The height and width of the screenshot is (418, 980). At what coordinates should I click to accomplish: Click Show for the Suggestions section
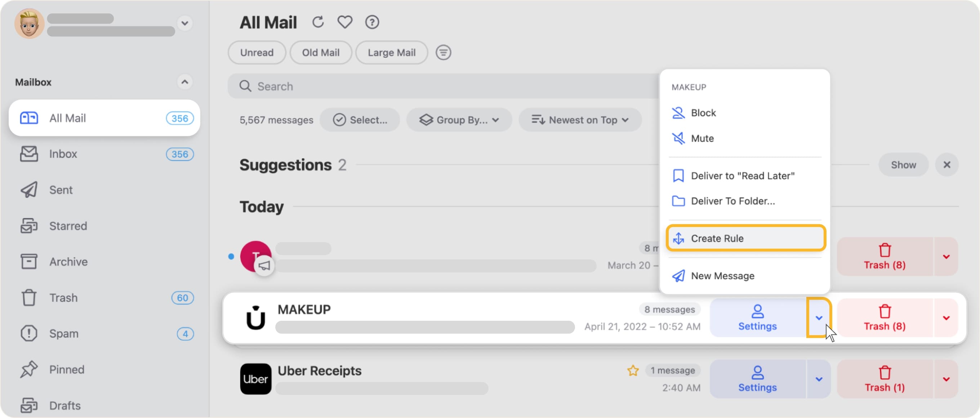[904, 164]
